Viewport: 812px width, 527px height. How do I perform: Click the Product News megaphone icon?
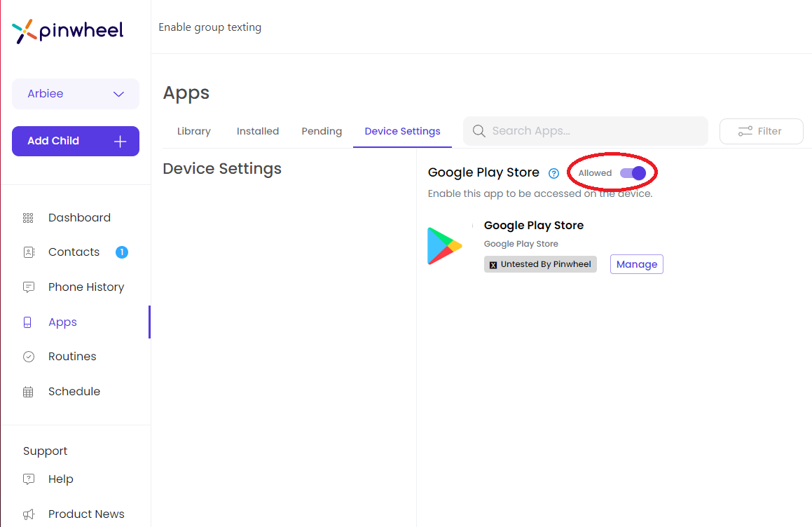[x=28, y=514]
